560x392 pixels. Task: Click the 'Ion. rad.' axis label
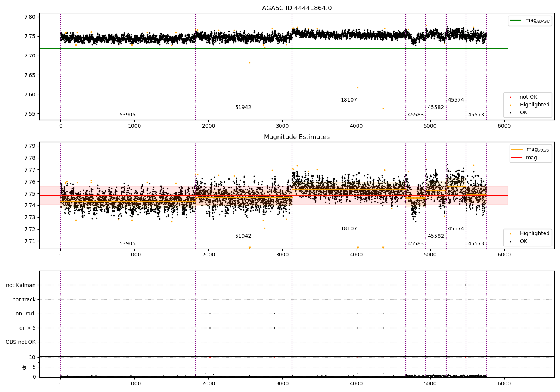(25, 314)
